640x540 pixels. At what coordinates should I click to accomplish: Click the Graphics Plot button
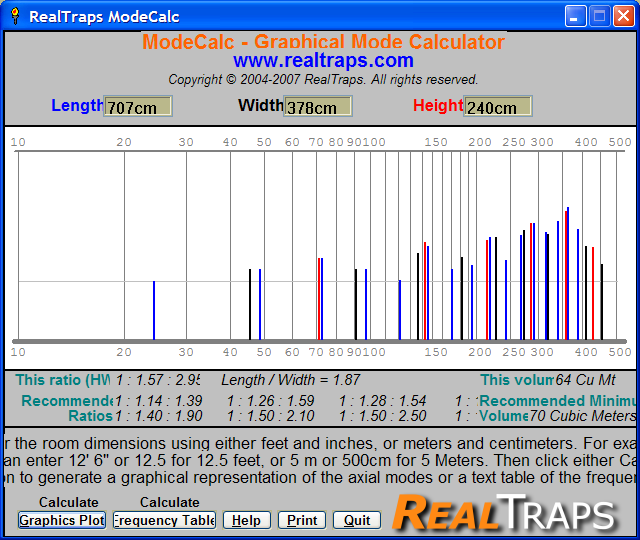click(x=62, y=520)
